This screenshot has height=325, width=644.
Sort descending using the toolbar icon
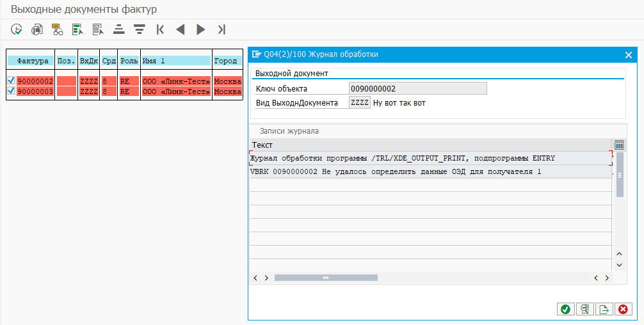coord(139,29)
